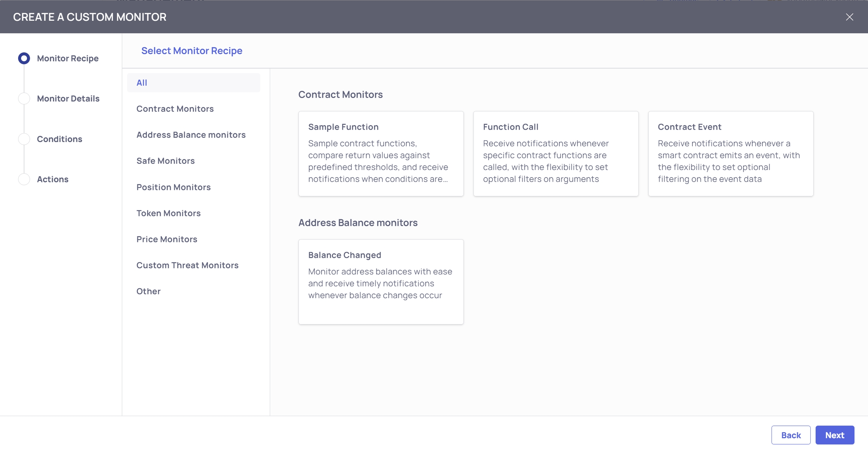Open Price Monitors category
This screenshot has height=453, width=868.
(x=167, y=239)
